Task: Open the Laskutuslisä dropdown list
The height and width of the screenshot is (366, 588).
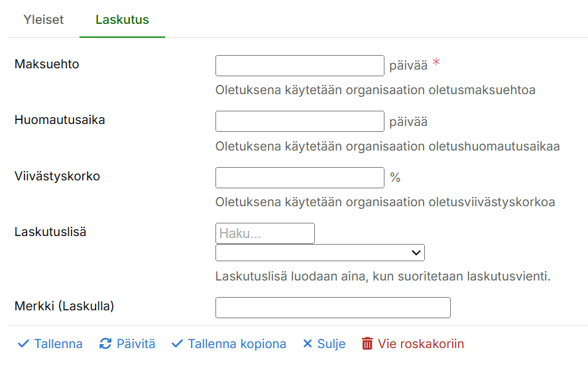Action: tap(320, 253)
